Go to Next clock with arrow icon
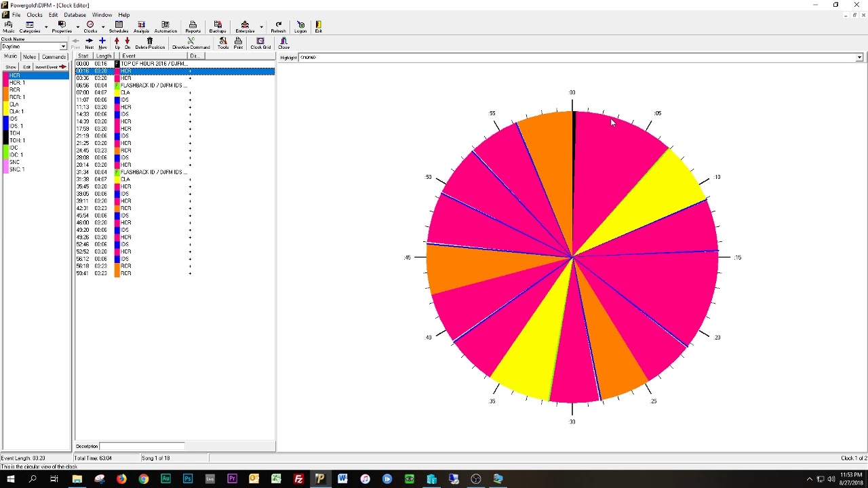This screenshot has height=488, width=868. pyautogui.click(x=89, y=43)
